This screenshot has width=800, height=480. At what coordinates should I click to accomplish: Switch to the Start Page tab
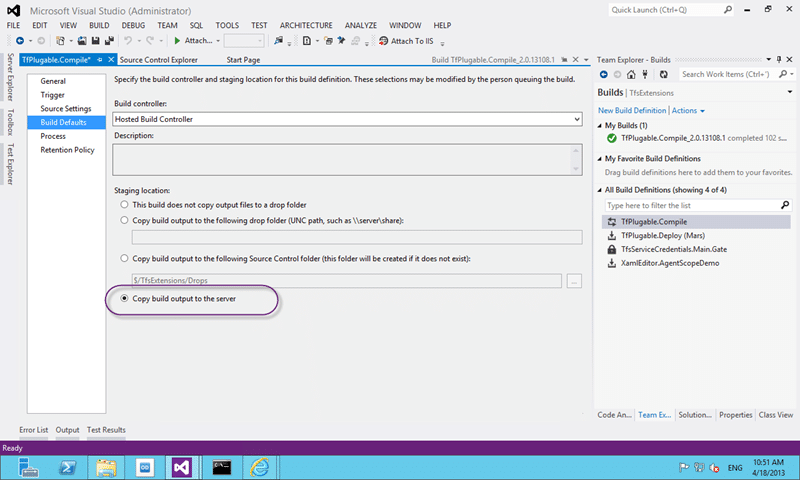[x=243, y=60]
